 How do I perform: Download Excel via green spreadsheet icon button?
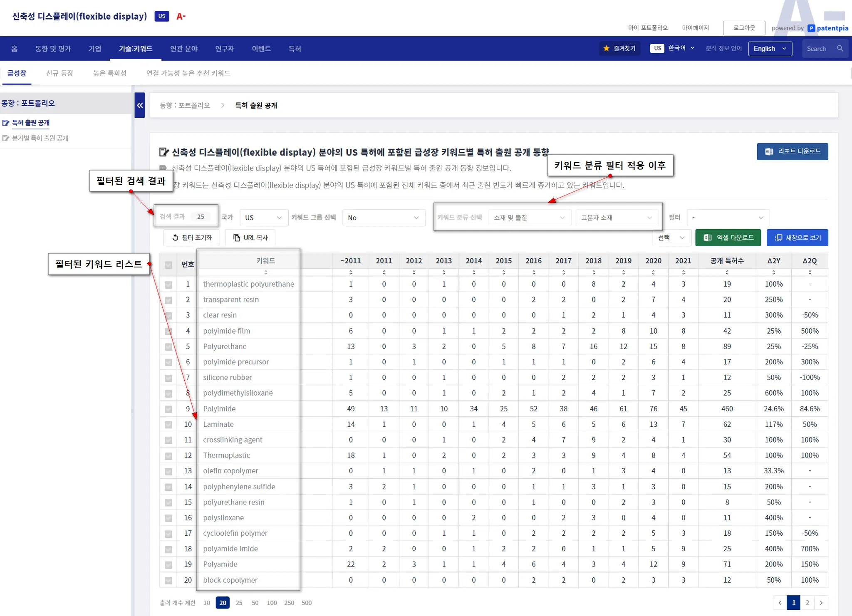coord(728,237)
